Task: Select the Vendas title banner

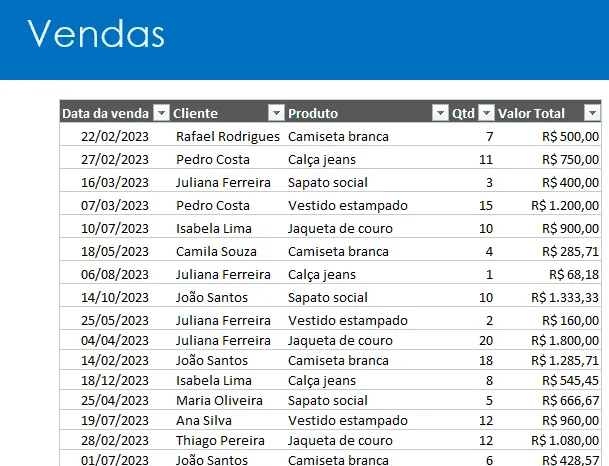Action: pos(304,40)
